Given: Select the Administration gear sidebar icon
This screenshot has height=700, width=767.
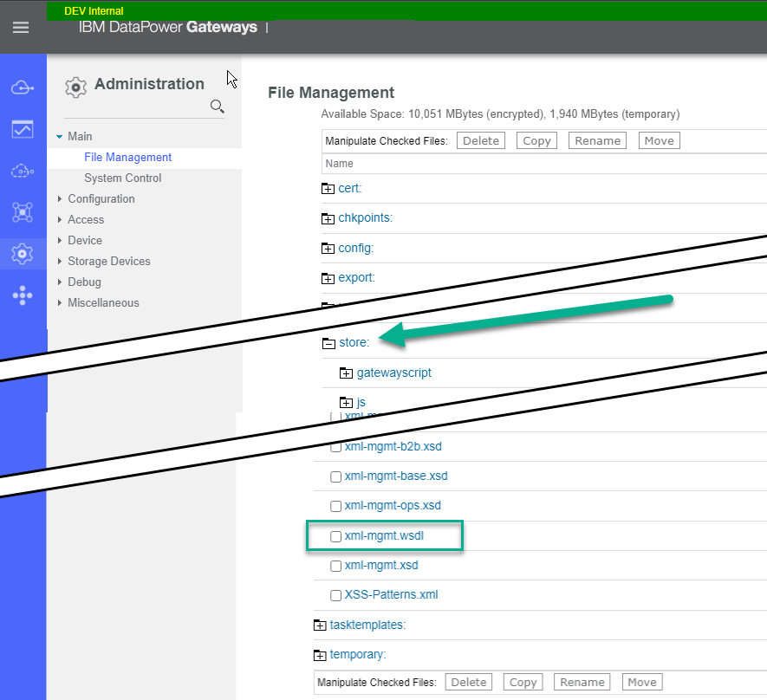Looking at the screenshot, I should pyautogui.click(x=23, y=254).
